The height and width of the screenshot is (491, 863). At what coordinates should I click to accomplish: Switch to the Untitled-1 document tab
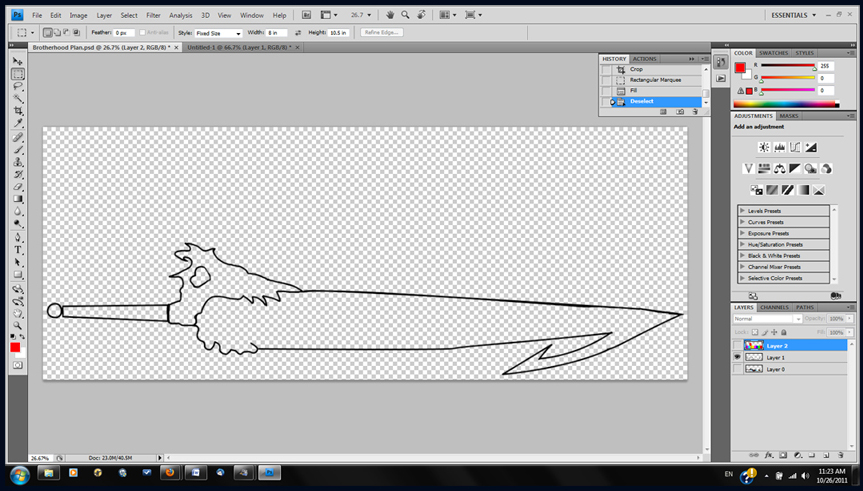[x=240, y=48]
